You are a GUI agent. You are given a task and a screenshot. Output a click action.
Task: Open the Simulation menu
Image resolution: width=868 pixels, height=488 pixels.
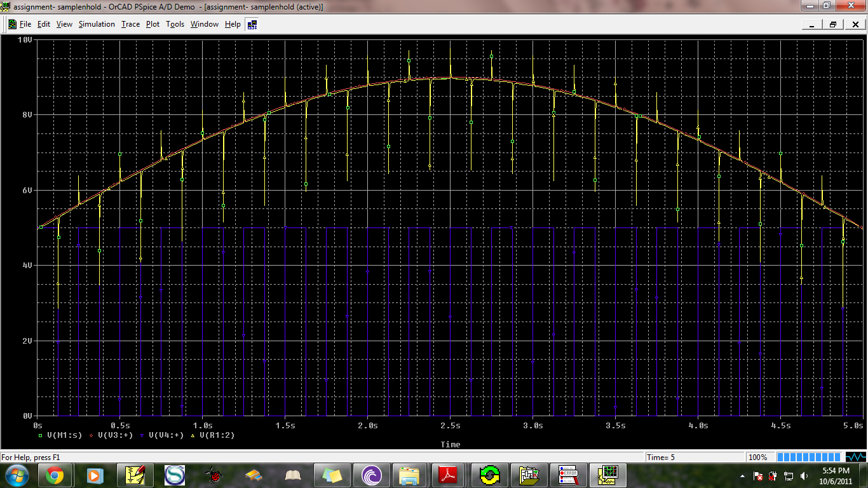click(x=97, y=24)
